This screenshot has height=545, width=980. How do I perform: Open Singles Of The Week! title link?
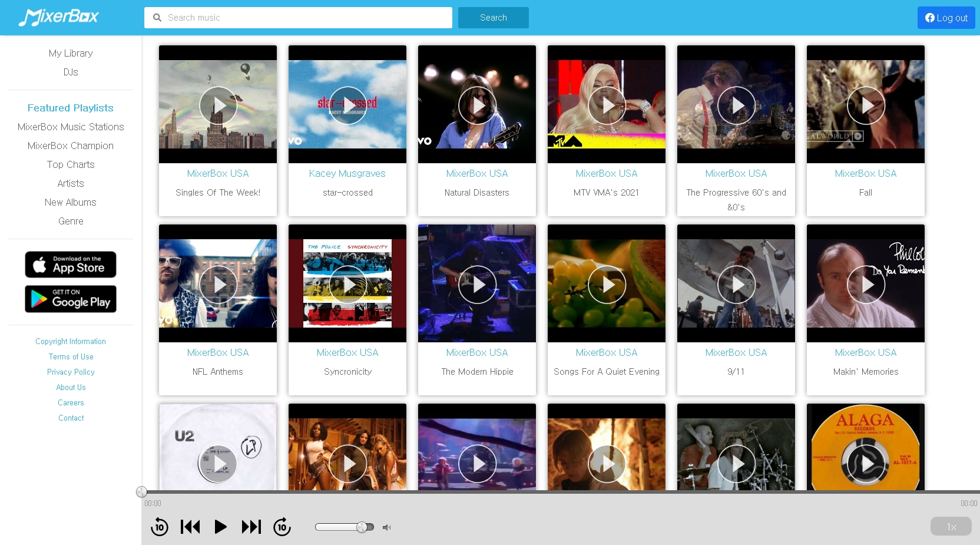[218, 193]
